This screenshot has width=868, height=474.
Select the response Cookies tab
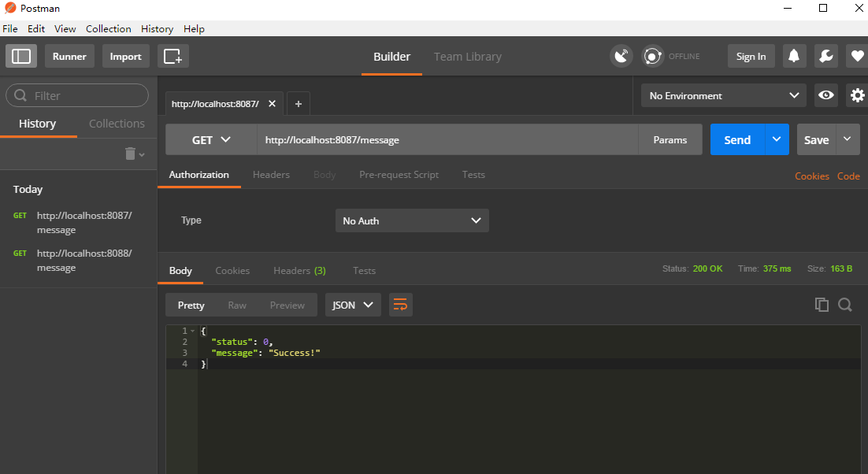point(232,270)
